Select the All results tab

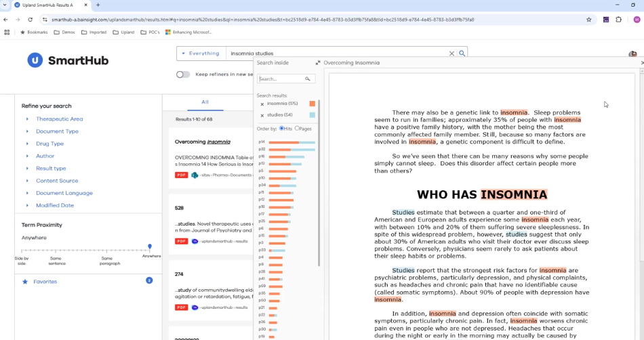coord(205,102)
